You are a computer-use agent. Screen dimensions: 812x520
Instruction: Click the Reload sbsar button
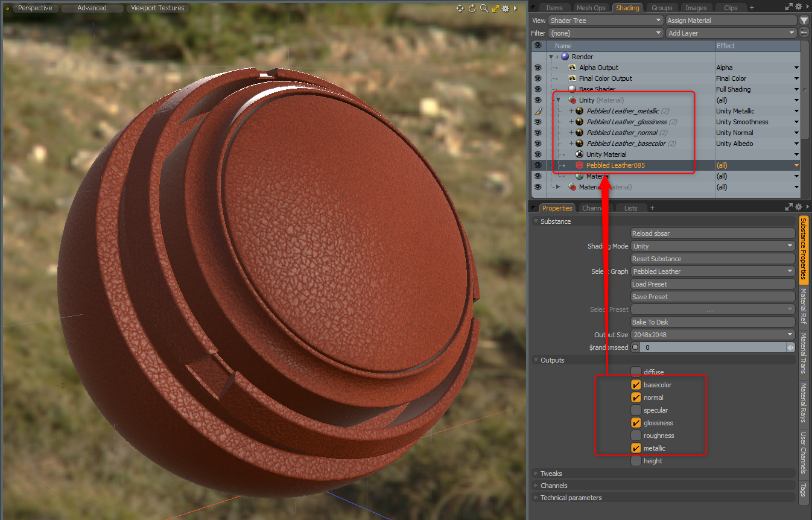tap(712, 233)
